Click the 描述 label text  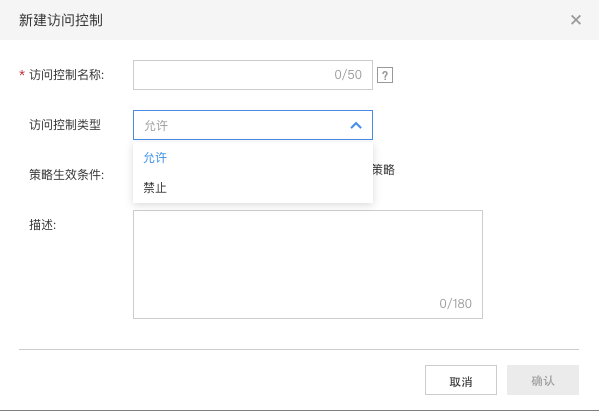click(42, 225)
